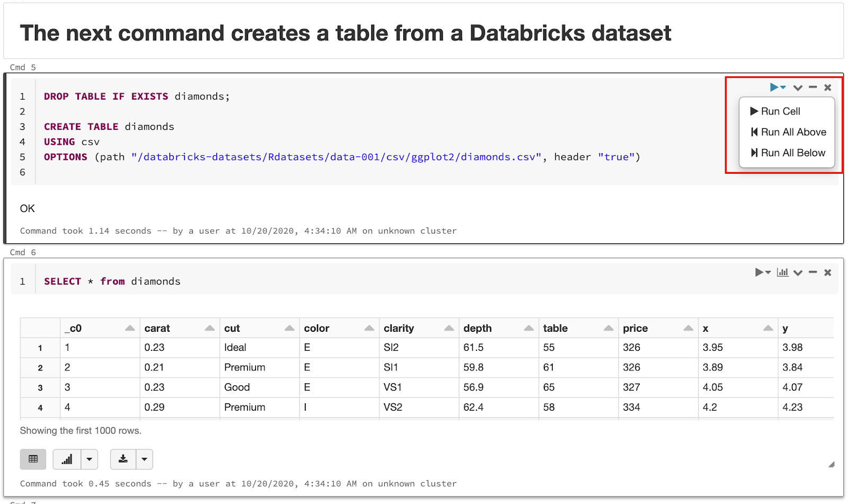Minimize the Cmd 6 cell with dash icon

813,272
